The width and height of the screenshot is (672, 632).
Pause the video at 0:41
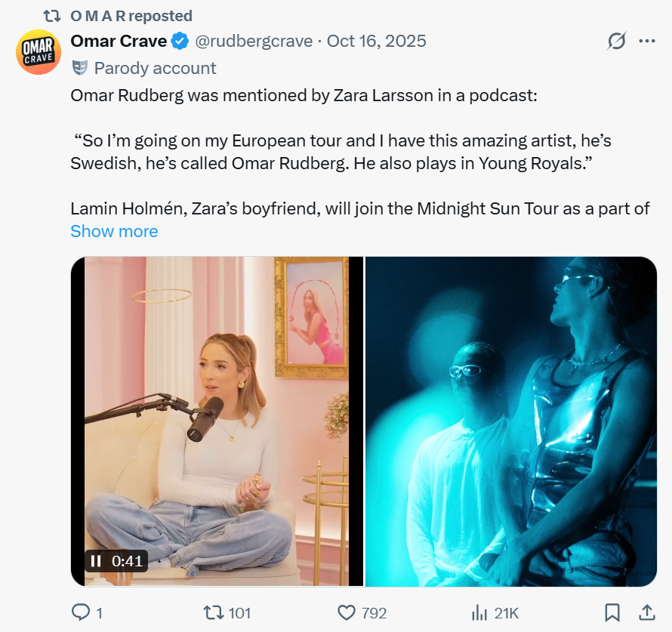[96, 561]
